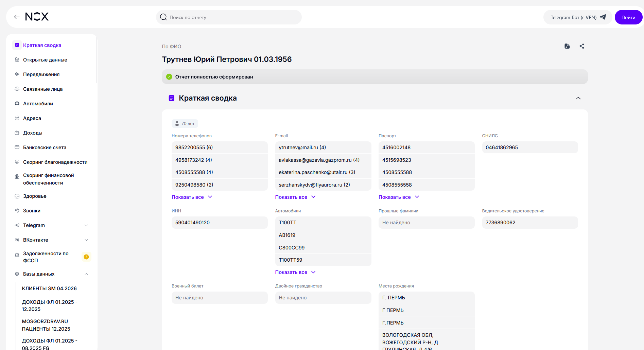
Task: Click the sidebar vertical scrollbar
Action: point(96,60)
